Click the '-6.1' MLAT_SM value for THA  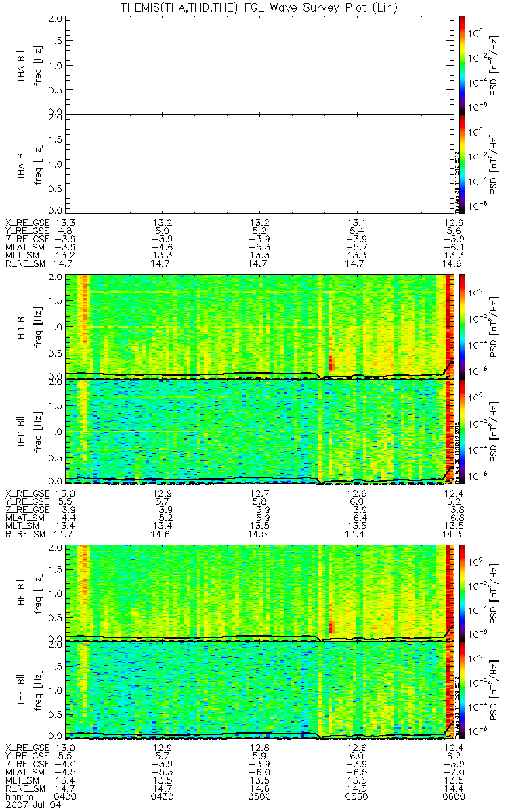pos(453,248)
